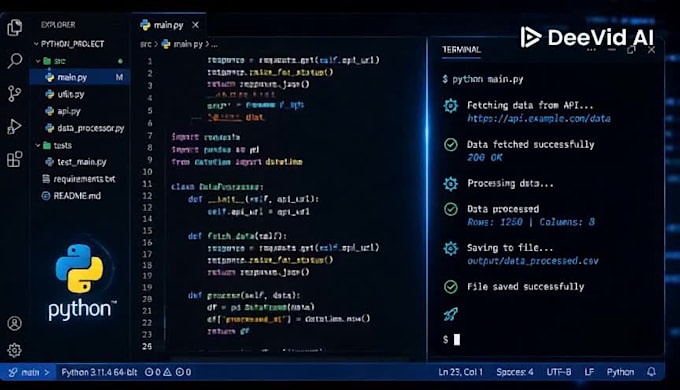
Task: Click the README.md file icon
Action: (46, 196)
